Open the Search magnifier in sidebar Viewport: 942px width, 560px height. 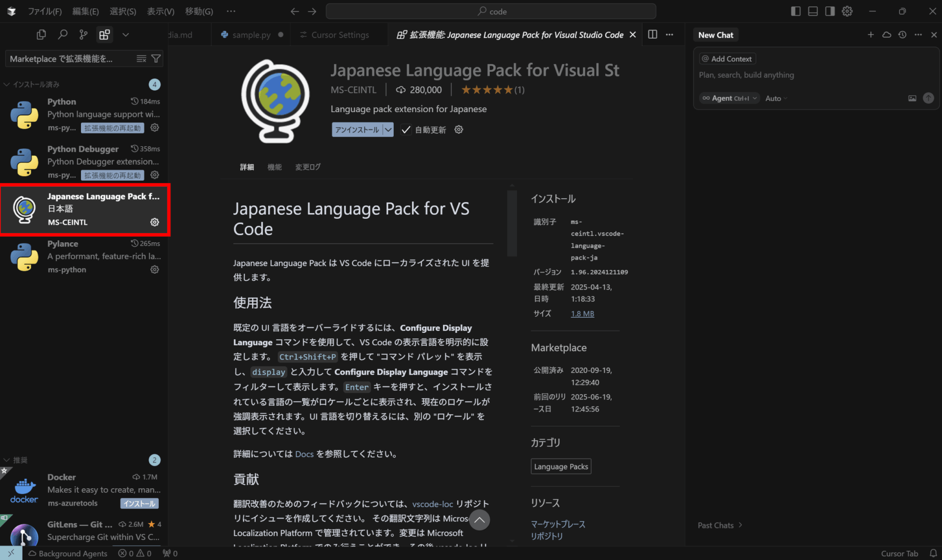[63, 34]
